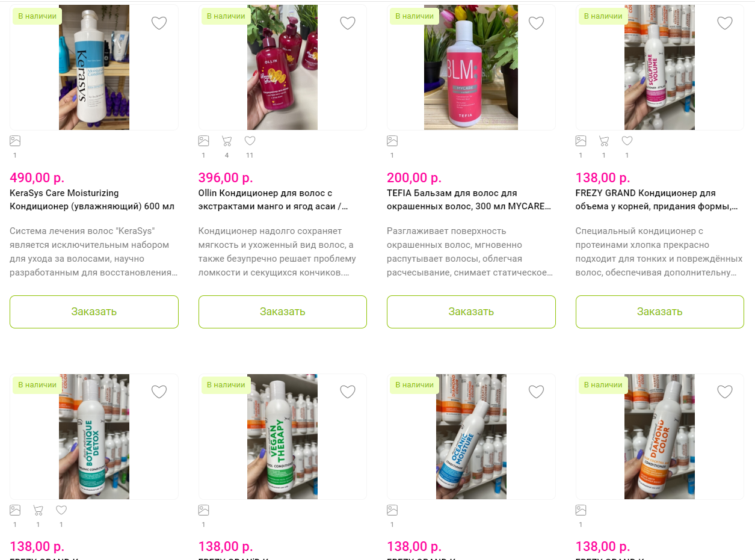Click Заказать under the TEFIA balm for 200,00 р.

(471, 312)
